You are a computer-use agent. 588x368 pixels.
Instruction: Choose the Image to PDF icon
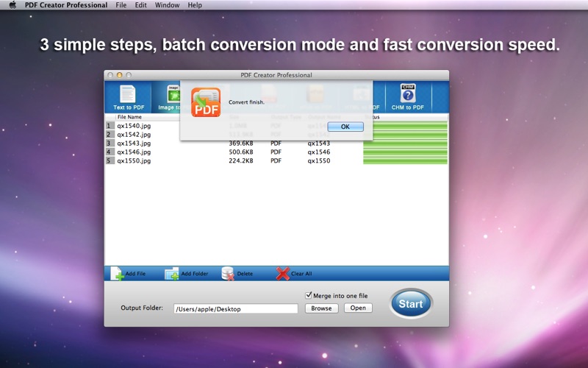coord(173,94)
